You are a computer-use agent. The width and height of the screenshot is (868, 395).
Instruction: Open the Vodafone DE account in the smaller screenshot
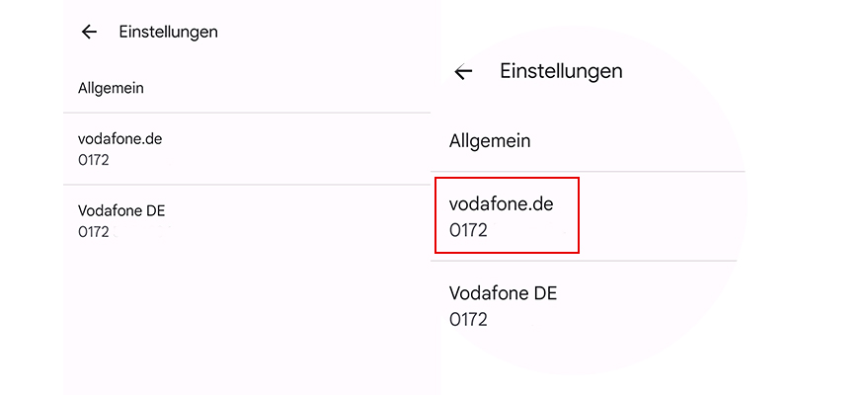point(121,210)
